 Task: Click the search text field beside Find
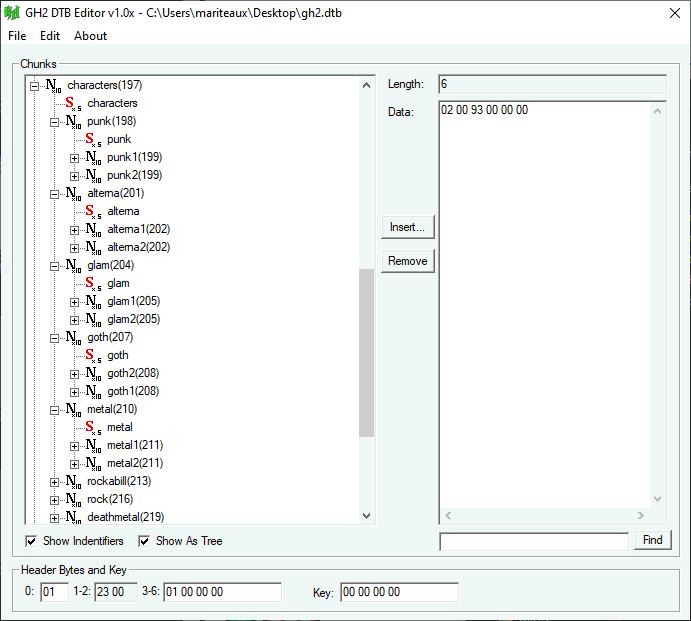tap(533, 541)
